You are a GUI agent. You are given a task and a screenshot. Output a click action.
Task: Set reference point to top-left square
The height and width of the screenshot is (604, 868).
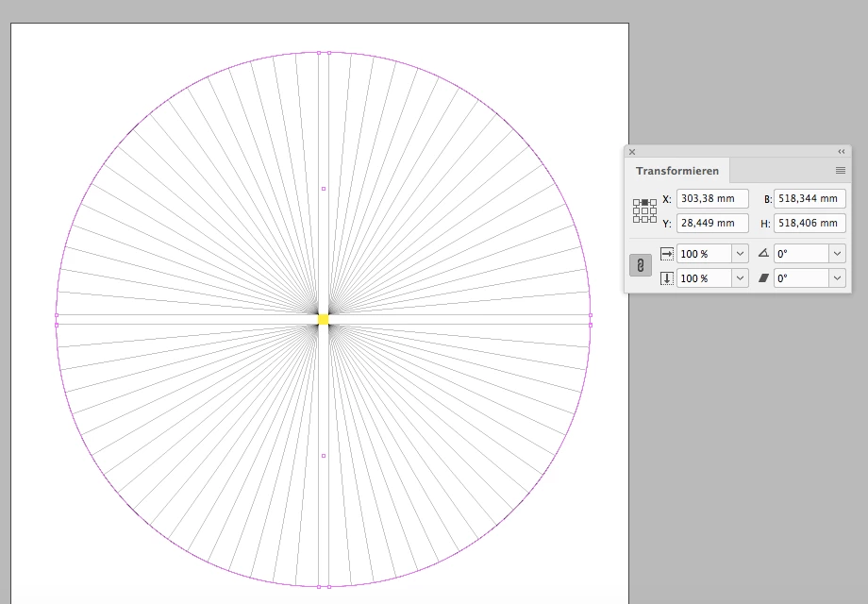point(636,203)
